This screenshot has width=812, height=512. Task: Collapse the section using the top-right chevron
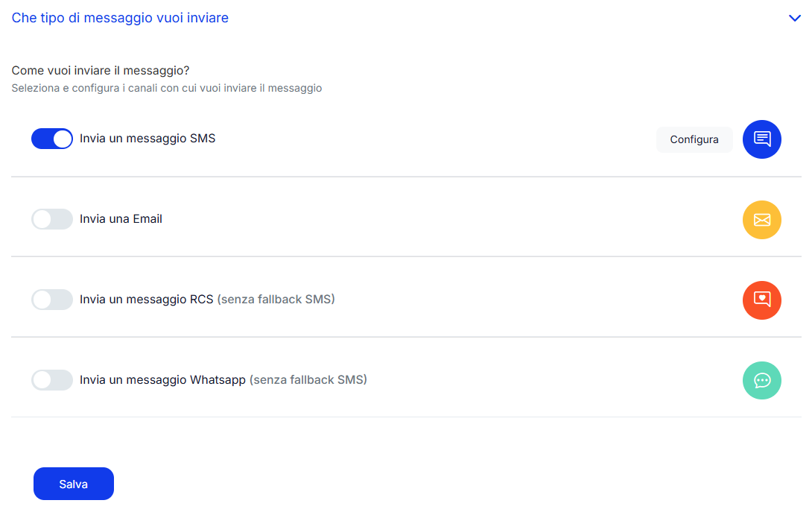[794, 18]
